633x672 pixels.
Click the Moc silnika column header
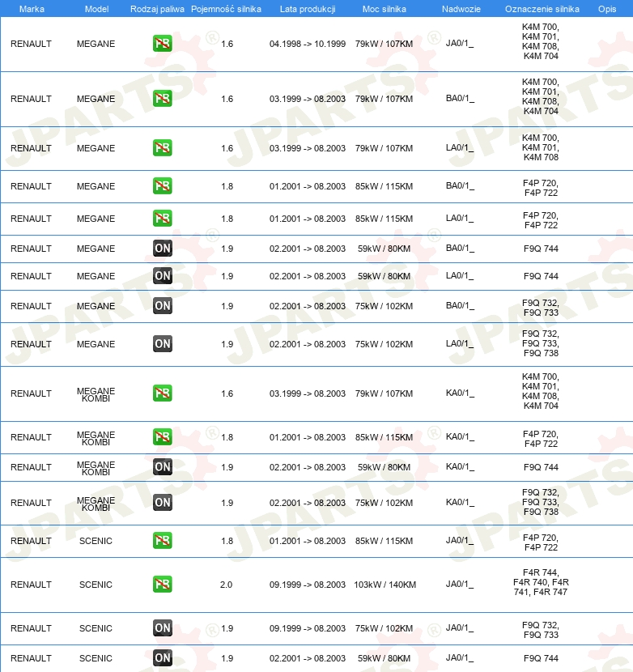pos(384,9)
